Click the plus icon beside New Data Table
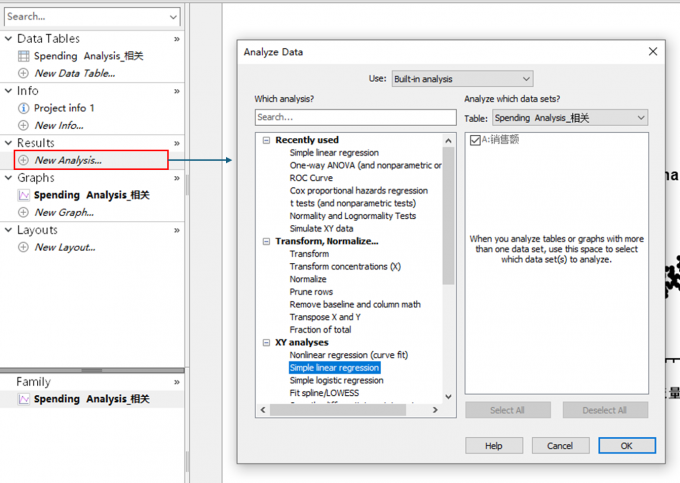 [x=24, y=73]
